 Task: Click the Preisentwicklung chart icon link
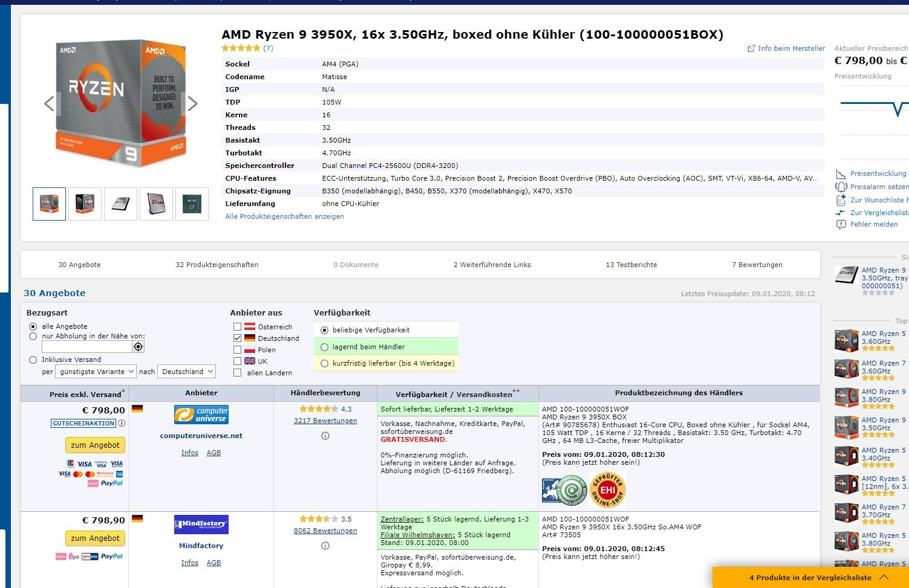tap(841, 174)
